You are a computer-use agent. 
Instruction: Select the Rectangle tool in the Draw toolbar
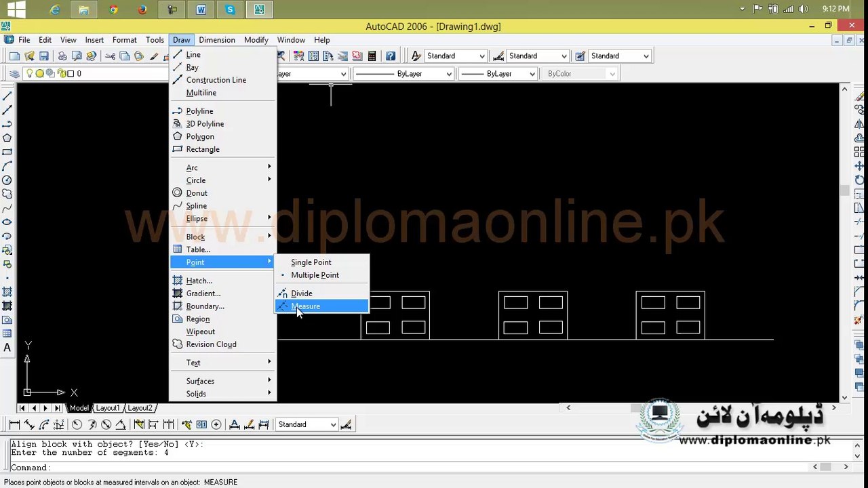[7, 152]
